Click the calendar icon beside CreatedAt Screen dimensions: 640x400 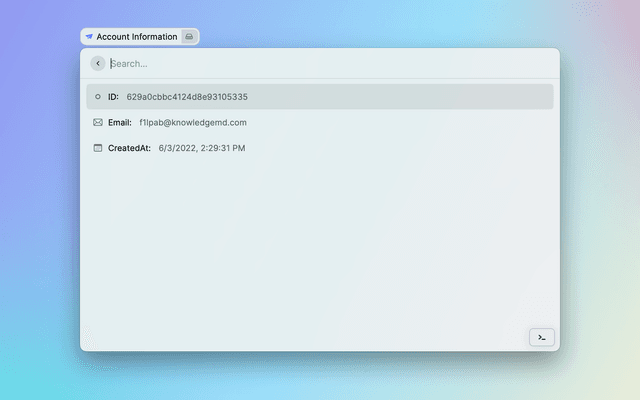point(97,148)
